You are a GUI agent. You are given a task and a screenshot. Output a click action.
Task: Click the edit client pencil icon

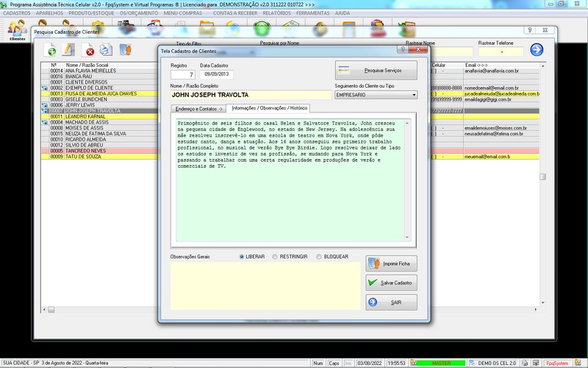point(68,49)
